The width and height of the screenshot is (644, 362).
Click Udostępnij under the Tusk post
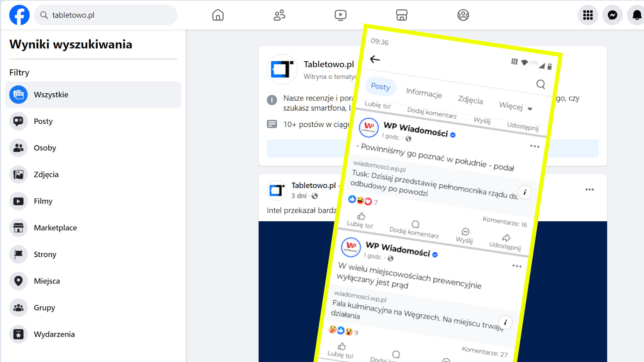click(x=505, y=242)
